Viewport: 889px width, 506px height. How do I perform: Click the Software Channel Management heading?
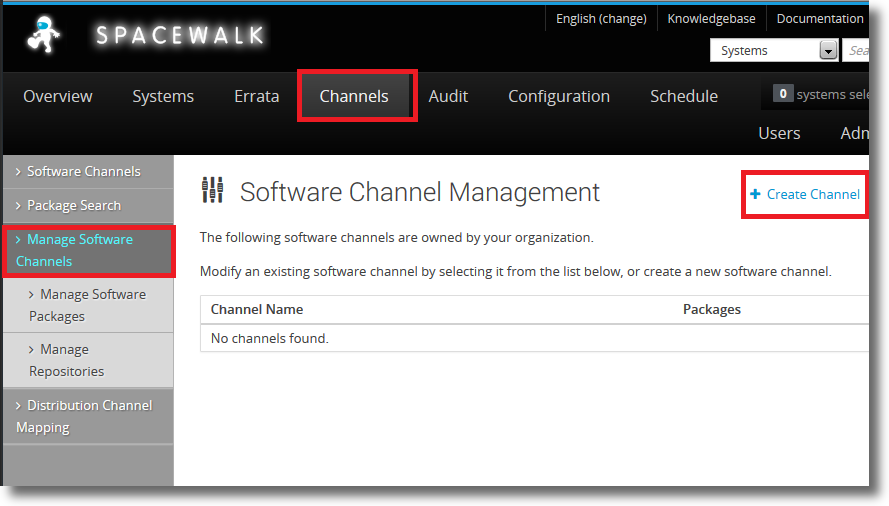(x=420, y=192)
